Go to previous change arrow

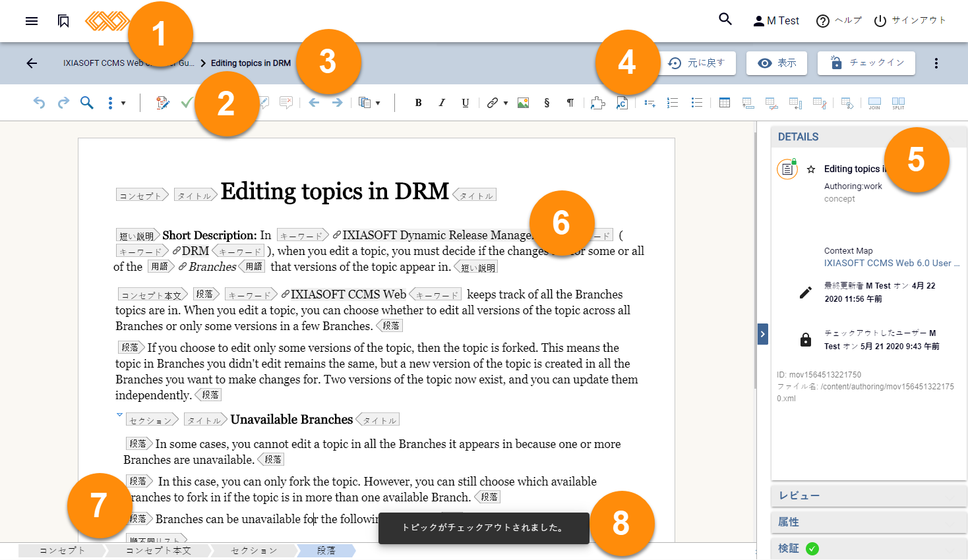tap(314, 103)
